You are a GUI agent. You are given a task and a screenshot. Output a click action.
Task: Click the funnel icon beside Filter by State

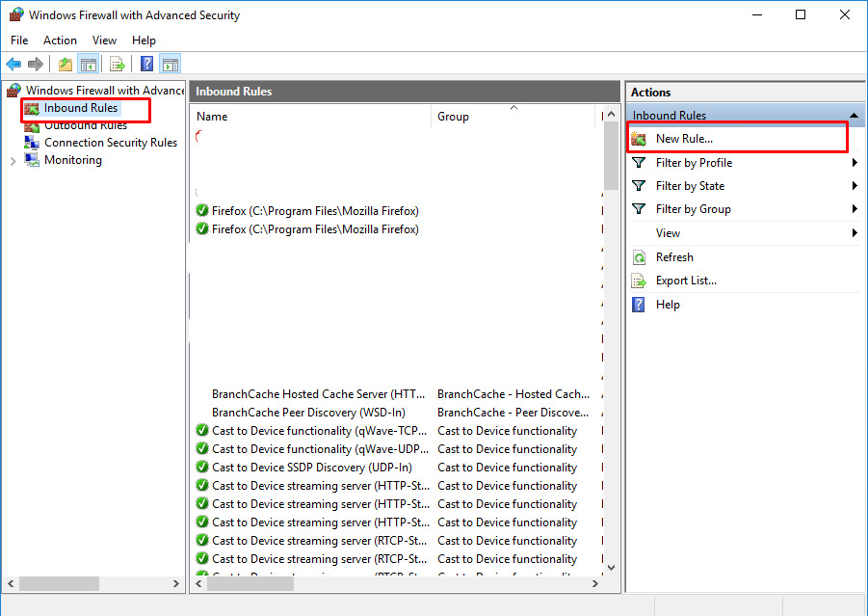coord(639,186)
